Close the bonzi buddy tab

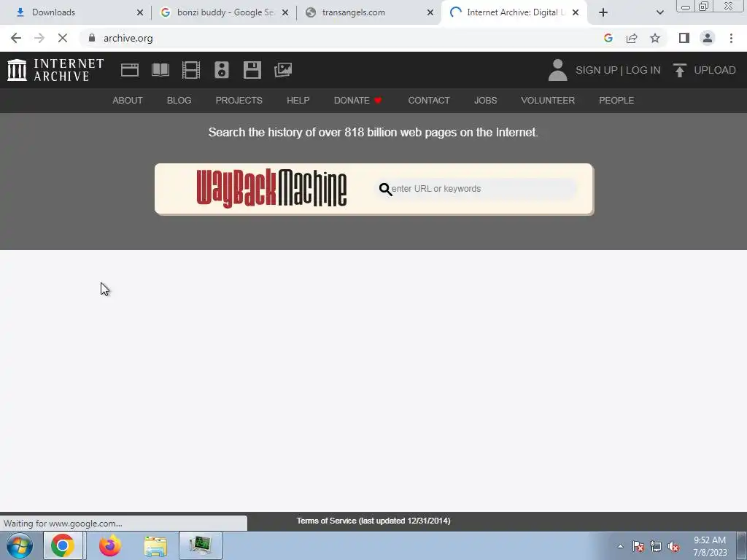[x=285, y=12]
